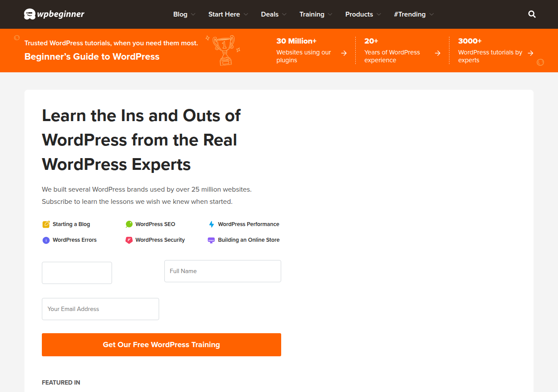Focus the Your Email Address field
The width and height of the screenshot is (558, 392).
[x=100, y=309]
